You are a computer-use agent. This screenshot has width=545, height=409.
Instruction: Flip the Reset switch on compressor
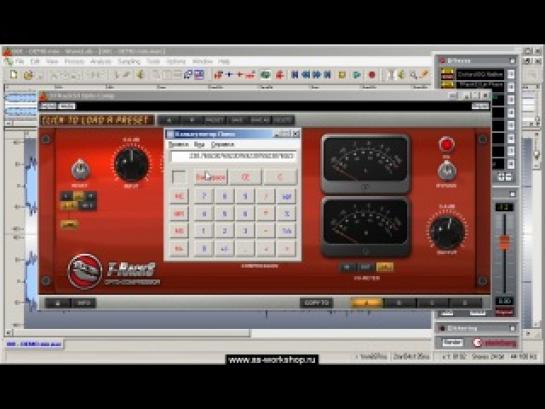tap(80, 170)
